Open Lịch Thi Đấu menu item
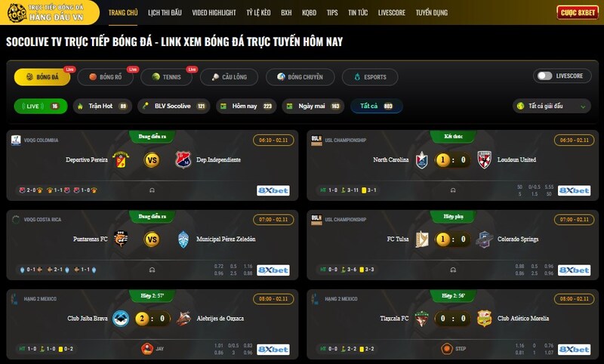This screenshot has height=364, width=604. pyautogui.click(x=165, y=13)
